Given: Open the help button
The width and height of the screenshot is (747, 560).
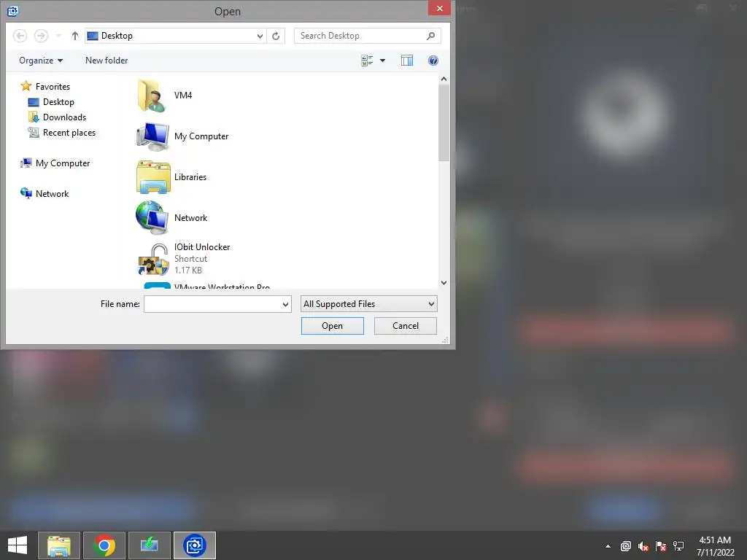Looking at the screenshot, I should pos(433,61).
